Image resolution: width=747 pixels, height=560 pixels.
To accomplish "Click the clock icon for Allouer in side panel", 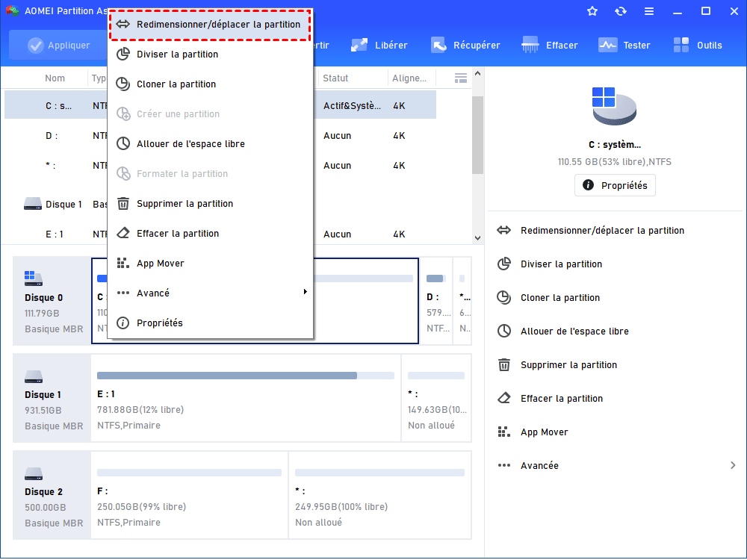I will click(504, 331).
